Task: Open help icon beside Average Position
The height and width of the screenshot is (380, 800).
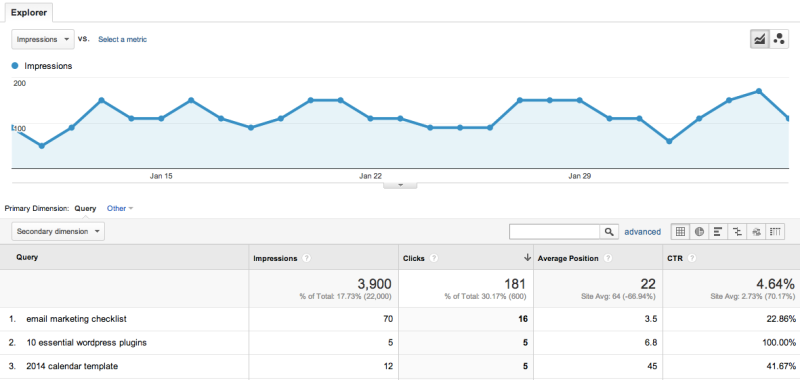Action: [608, 259]
